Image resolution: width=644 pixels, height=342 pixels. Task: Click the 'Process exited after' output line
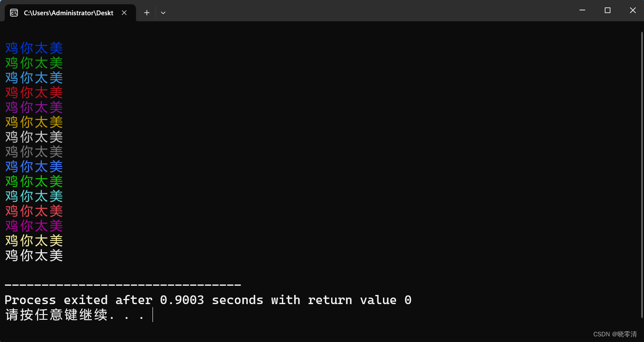(x=208, y=300)
